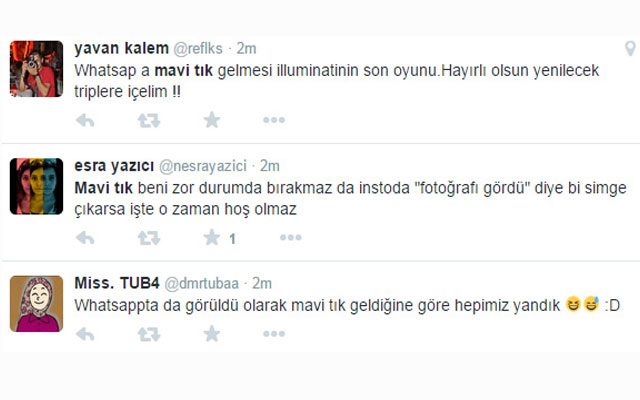Retweet yavan kalem's tweet
The height and width of the screenshot is (400, 640).
pyautogui.click(x=149, y=120)
